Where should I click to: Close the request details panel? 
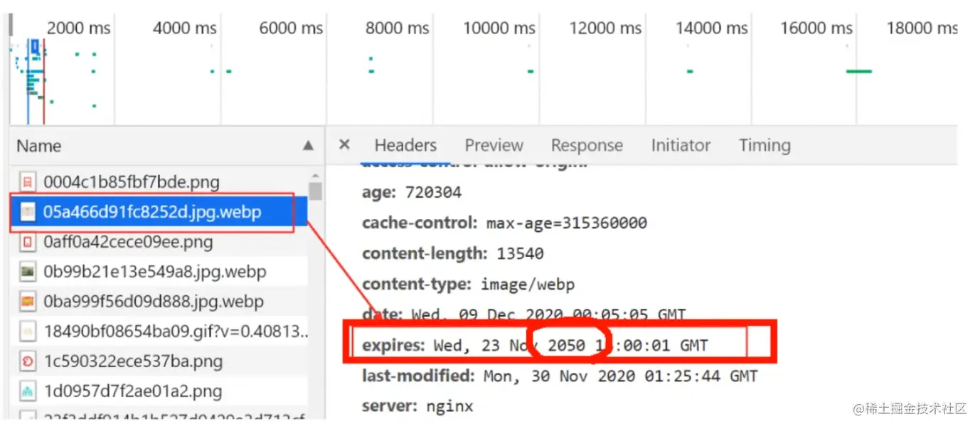(344, 145)
